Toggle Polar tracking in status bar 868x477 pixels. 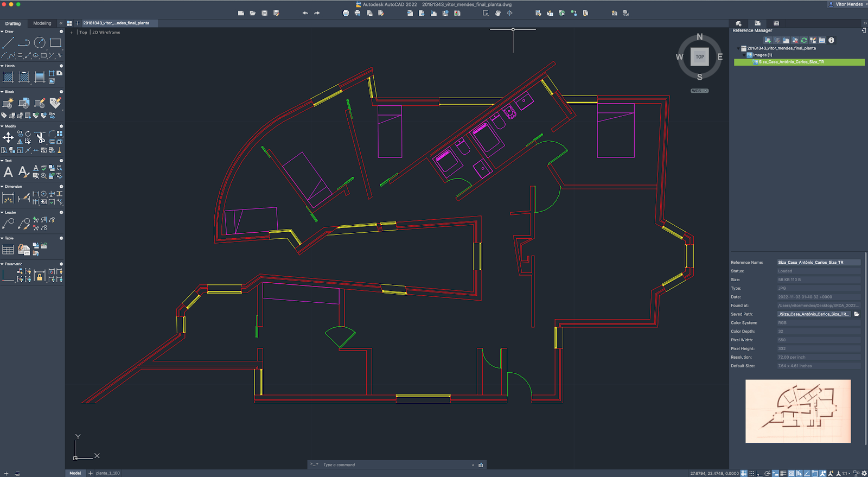[768, 473]
